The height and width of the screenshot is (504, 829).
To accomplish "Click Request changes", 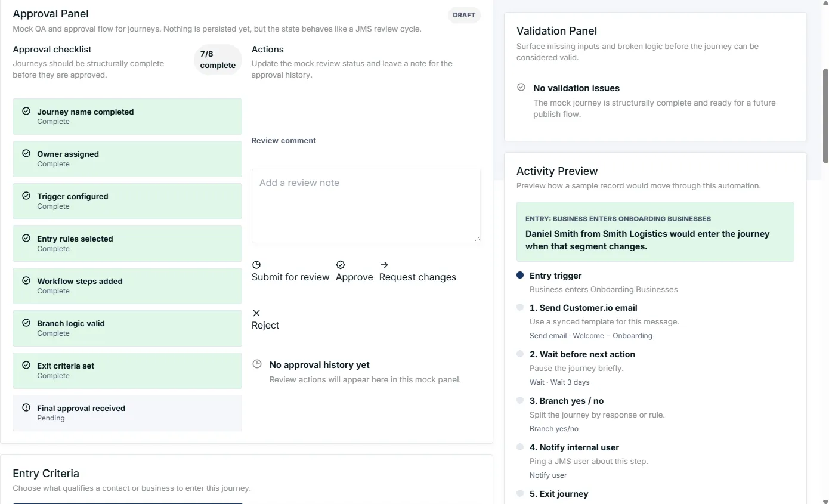I will click(417, 271).
